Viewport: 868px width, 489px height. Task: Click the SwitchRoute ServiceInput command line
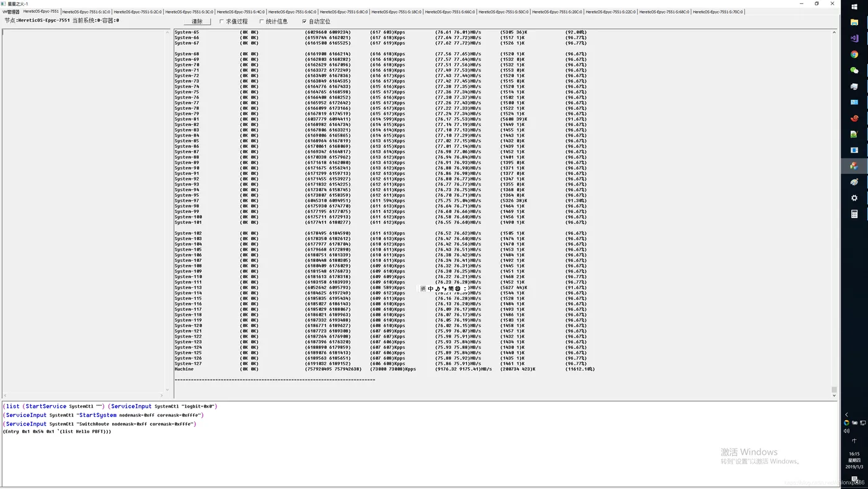coord(99,424)
